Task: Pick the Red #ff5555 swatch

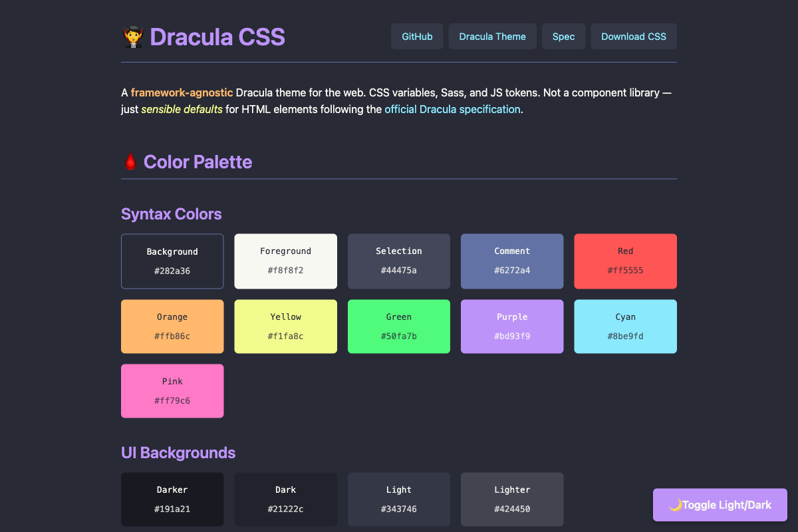Action: point(625,261)
